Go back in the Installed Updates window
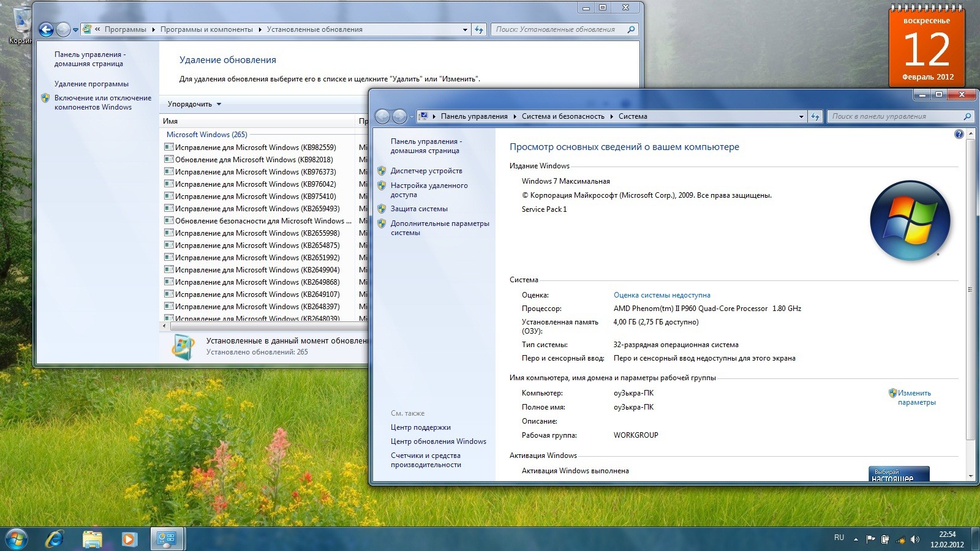980x551 pixels. tap(46, 29)
